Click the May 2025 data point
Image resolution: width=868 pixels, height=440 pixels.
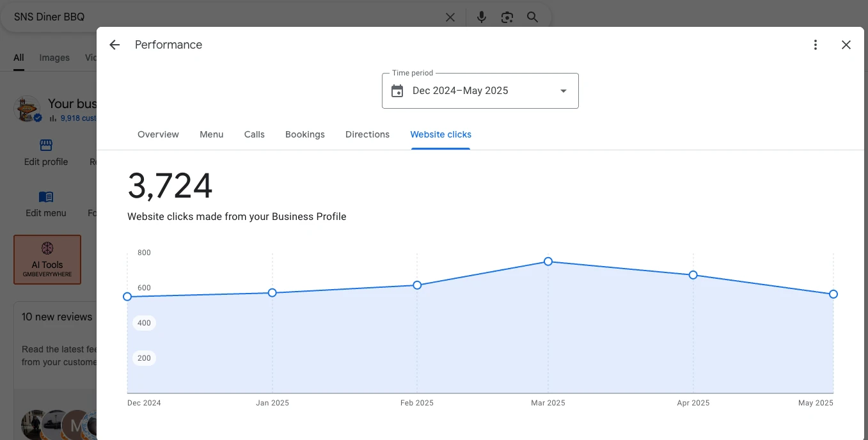(833, 294)
